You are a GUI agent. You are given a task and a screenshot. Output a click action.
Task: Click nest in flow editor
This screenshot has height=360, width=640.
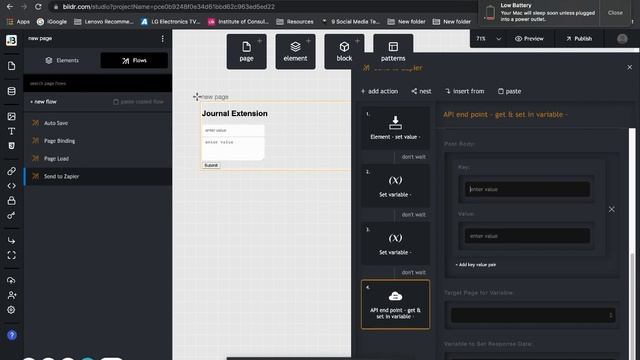[421, 91]
